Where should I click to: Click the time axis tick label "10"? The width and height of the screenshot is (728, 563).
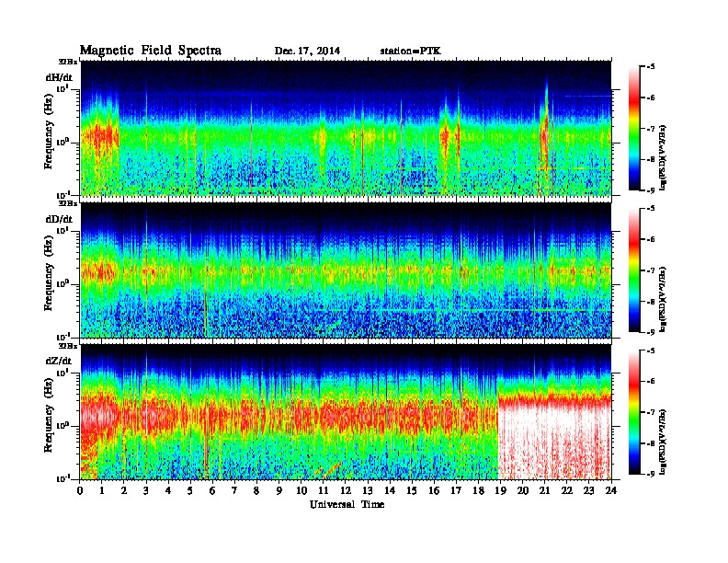301,491
